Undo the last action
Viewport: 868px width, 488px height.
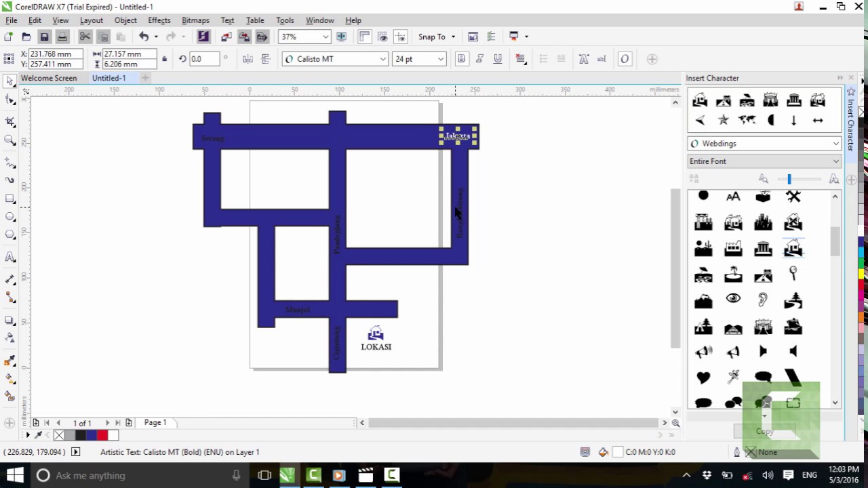(144, 37)
